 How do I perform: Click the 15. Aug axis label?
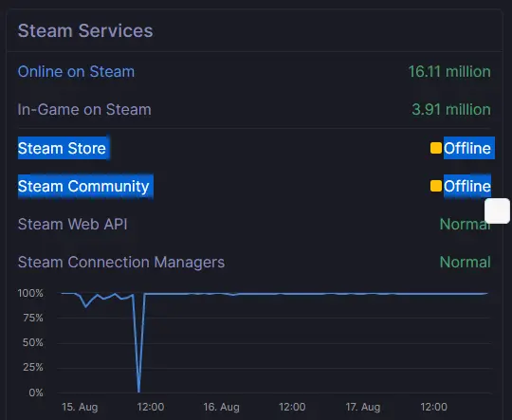pyautogui.click(x=80, y=407)
